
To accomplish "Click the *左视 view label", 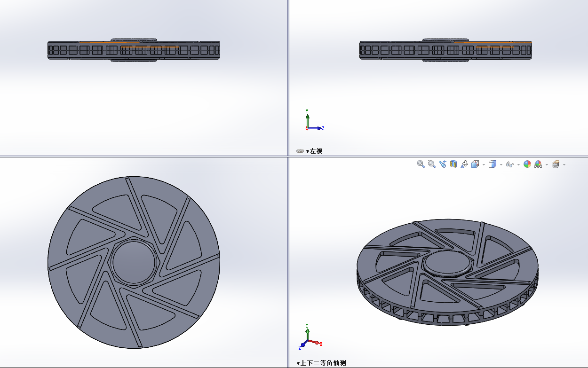I will [x=314, y=151].
